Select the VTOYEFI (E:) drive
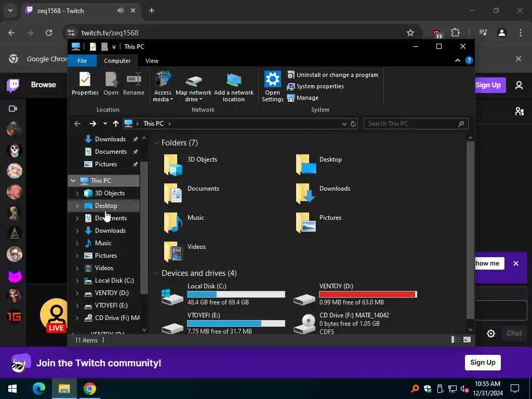This screenshot has height=399, width=532. tap(223, 323)
